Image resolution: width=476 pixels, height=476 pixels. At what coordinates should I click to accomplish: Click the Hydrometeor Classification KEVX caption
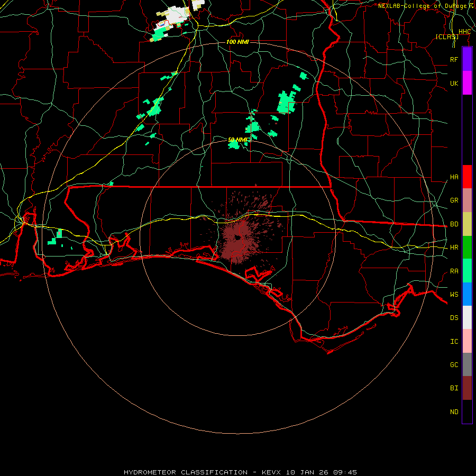[240, 472]
